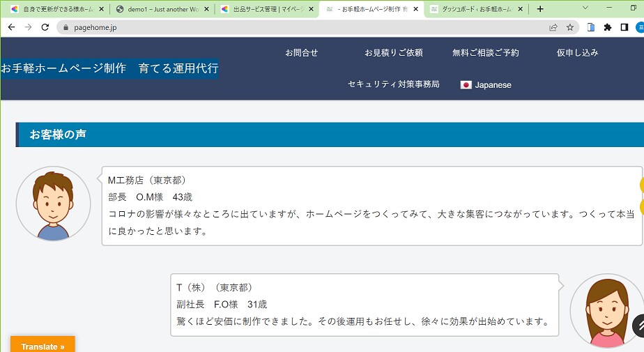644x352 pixels.
Task: Click the female customer avatar image
Action: pyautogui.click(x=606, y=311)
